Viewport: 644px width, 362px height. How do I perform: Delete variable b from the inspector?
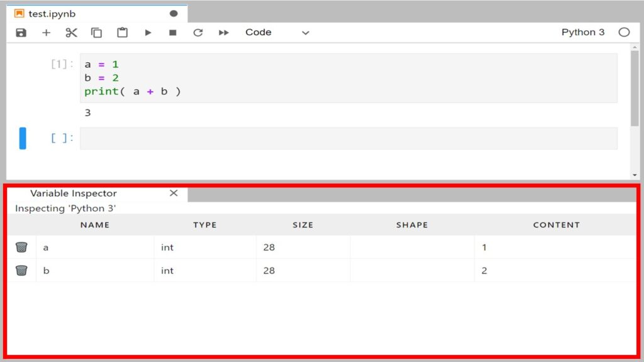pos(22,270)
